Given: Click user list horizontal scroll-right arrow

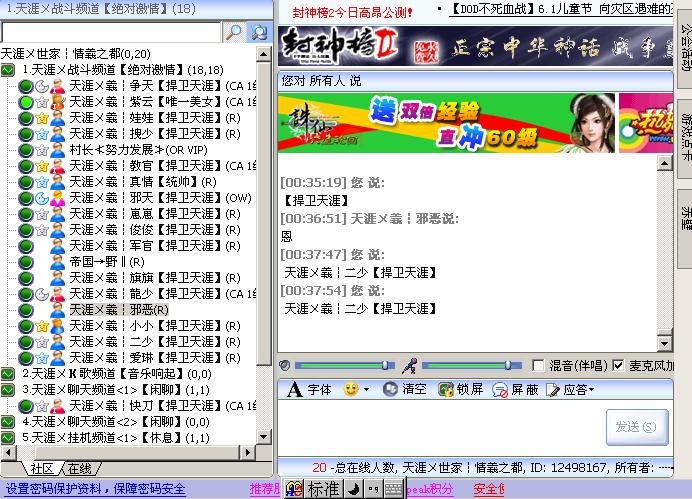Looking at the screenshot, I should [248, 452].
